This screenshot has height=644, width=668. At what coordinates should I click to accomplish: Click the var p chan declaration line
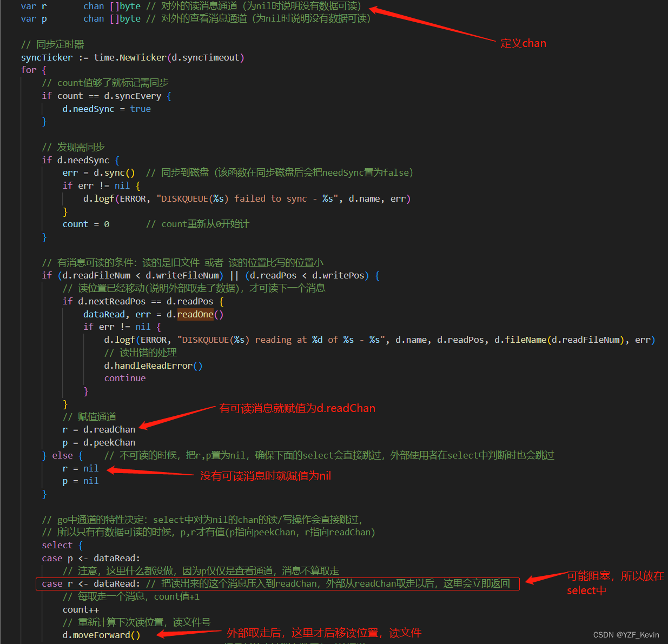point(81,18)
